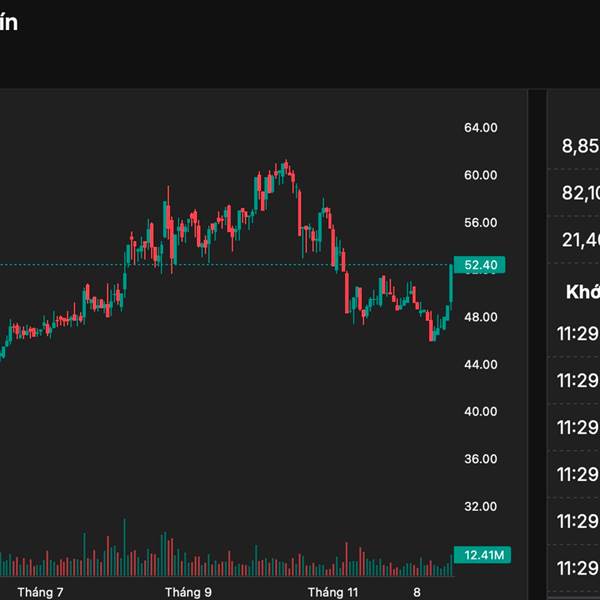Image resolution: width=600 pixels, height=600 pixels.
Task: Select the 21,40 value in side panel
Action: point(580,239)
